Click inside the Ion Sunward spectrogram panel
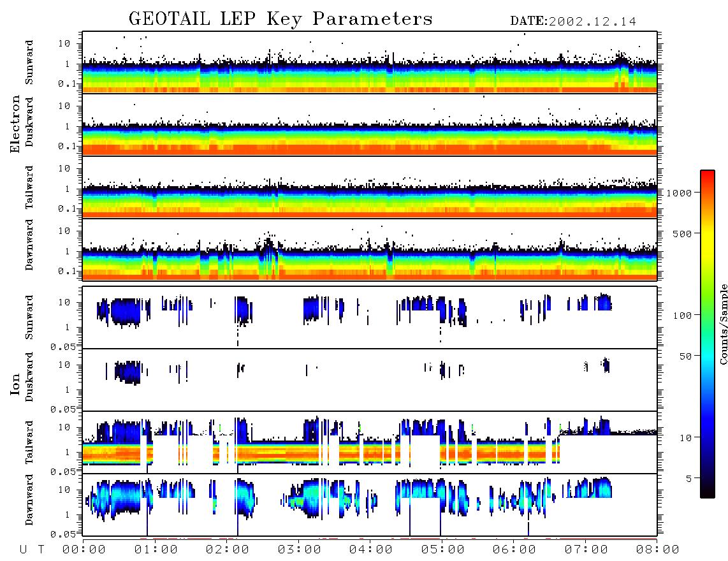 pos(370,317)
